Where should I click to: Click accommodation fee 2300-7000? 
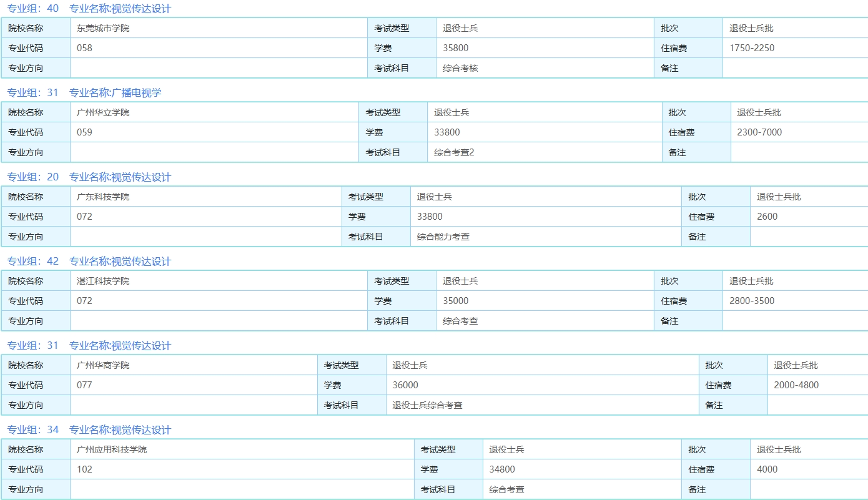[x=759, y=132]
